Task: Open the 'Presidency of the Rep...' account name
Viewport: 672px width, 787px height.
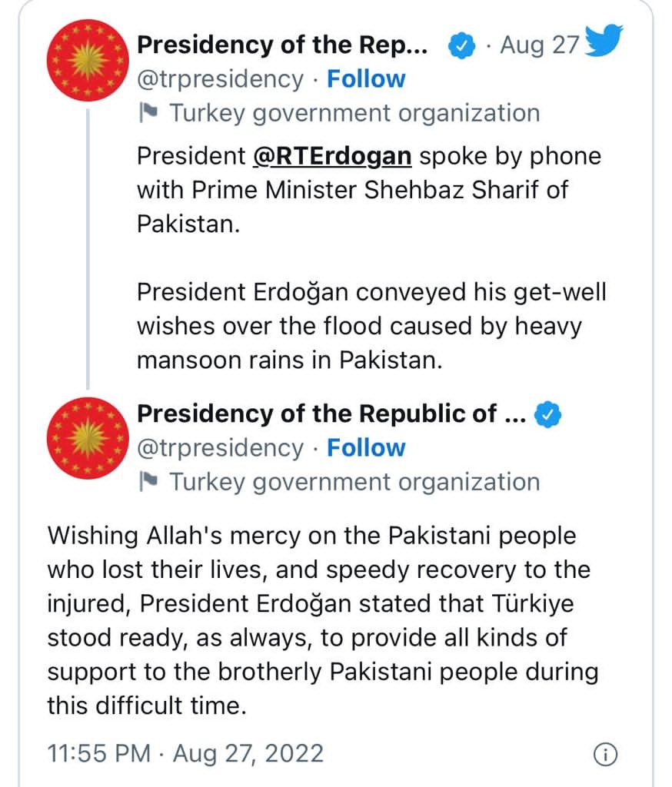Action: click(x=282, y=45)
